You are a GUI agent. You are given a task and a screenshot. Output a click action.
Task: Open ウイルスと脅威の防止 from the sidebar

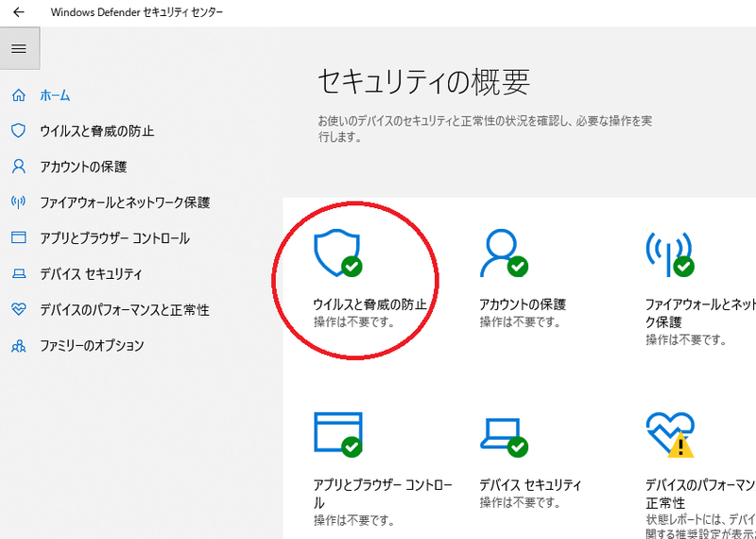pos(97,130)
